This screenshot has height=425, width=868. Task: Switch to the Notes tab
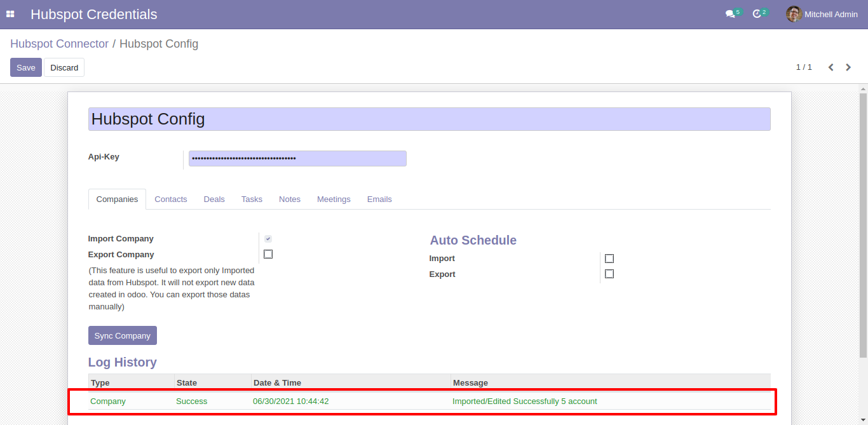pyautogui.click(x=290, y=199)
